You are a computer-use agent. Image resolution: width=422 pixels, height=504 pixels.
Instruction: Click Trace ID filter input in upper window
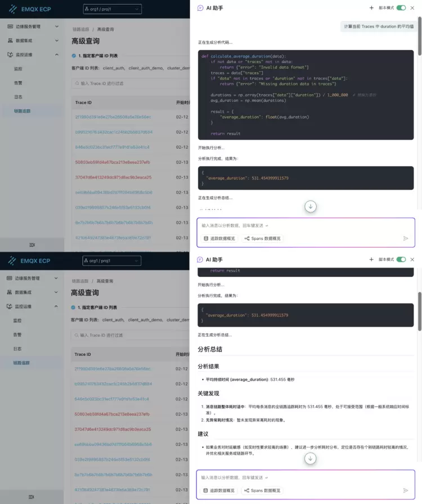129,83
